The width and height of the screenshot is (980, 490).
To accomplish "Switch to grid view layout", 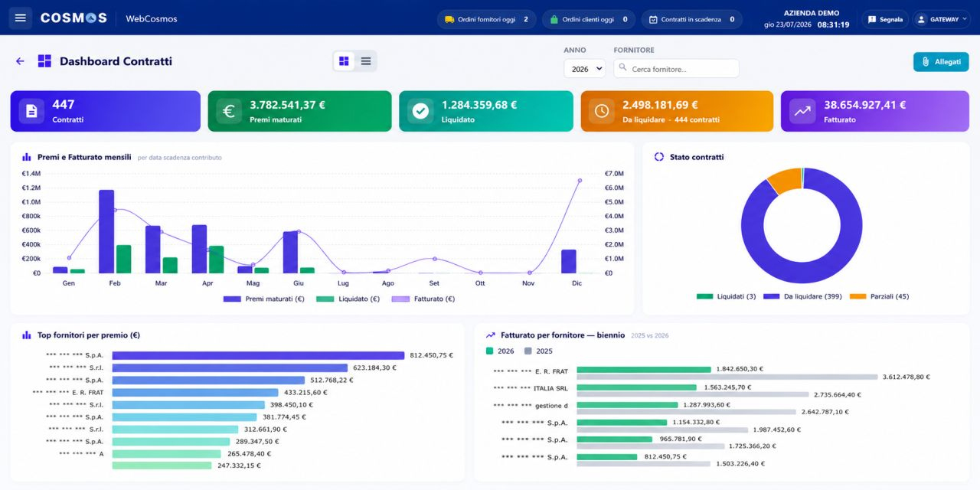I will click(x=344, y=61).
